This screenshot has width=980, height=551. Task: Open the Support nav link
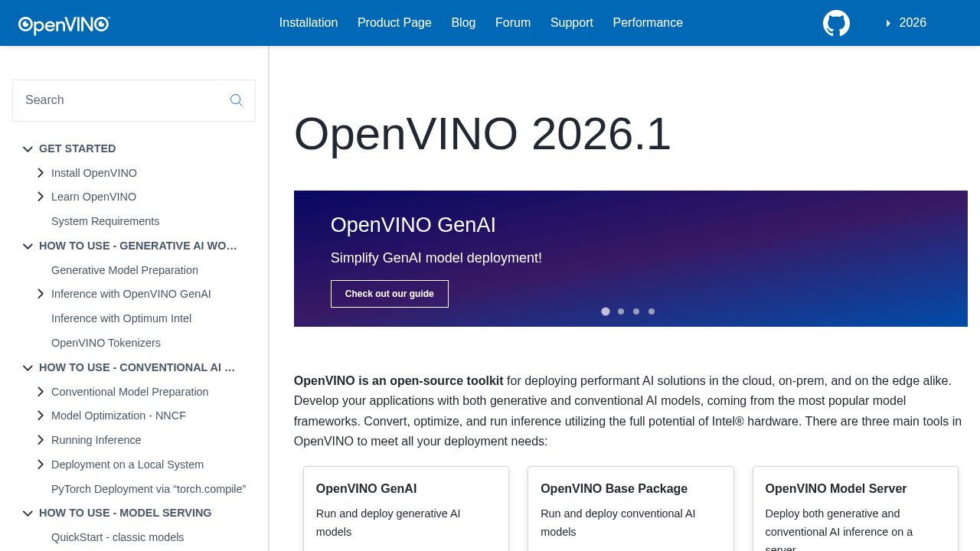point(572,23)
